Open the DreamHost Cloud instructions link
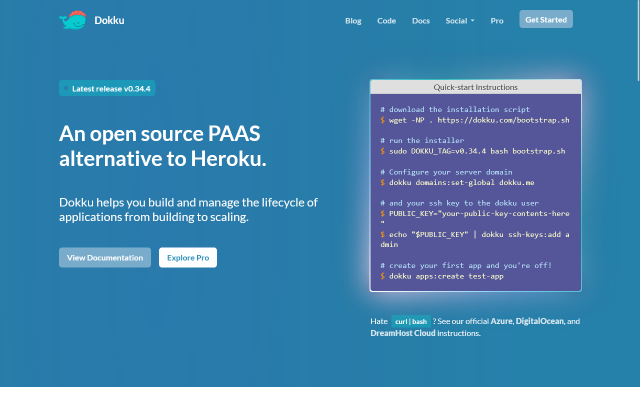The image size is (640, 400). tap(403, 333)
